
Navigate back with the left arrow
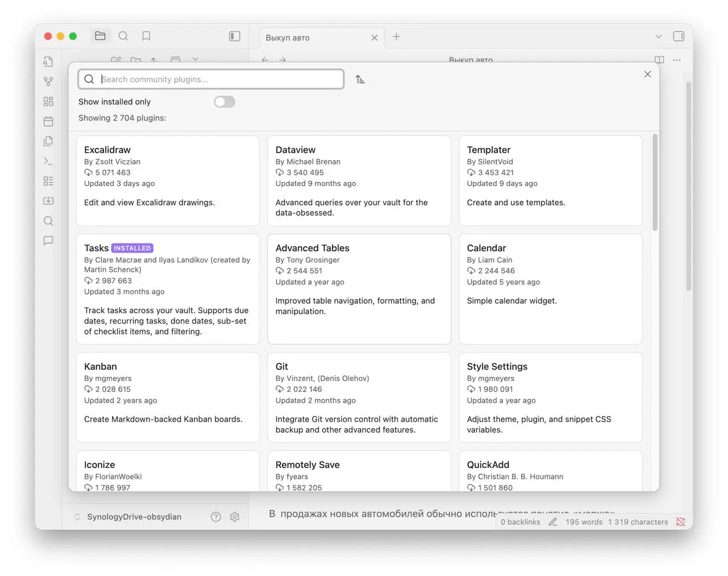point(265,59)
